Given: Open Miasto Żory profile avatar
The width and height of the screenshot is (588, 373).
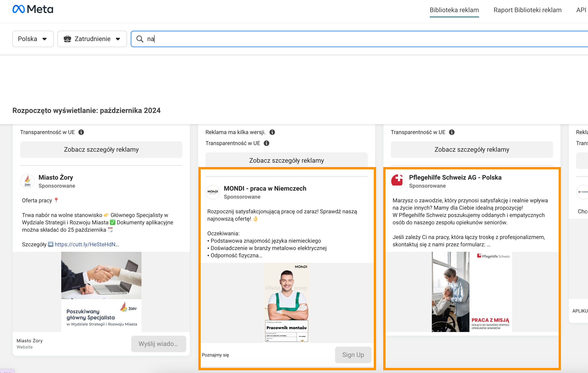Looking at the screenshot, I should 27,181.
